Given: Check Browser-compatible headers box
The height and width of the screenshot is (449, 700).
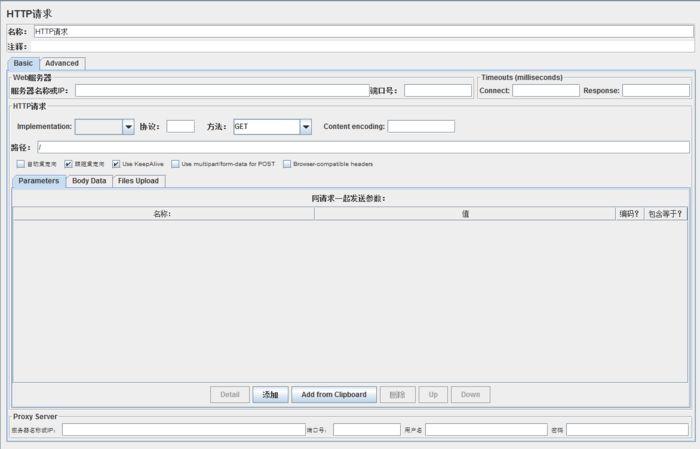Looking at the screenshot, I should pos(287,164).
